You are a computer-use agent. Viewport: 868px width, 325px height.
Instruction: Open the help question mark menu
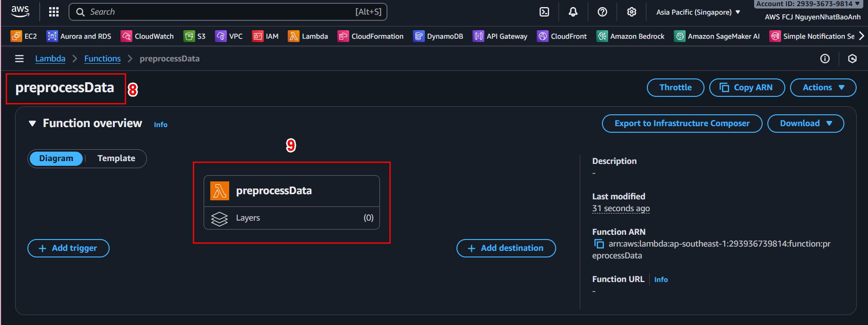[x=602, y=12]
